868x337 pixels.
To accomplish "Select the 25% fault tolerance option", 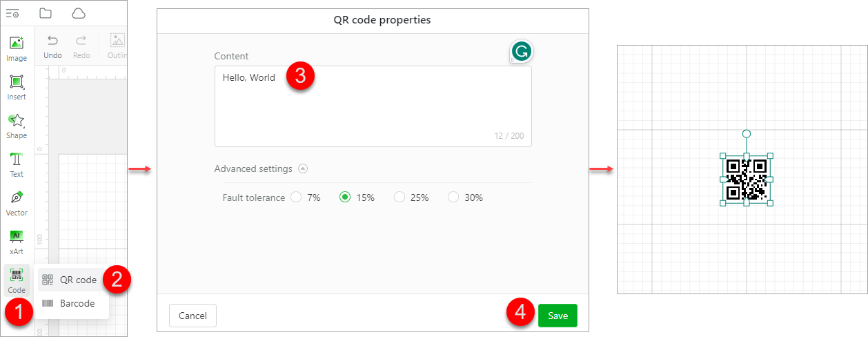I will pyautogui.click(x=400, y=198).
